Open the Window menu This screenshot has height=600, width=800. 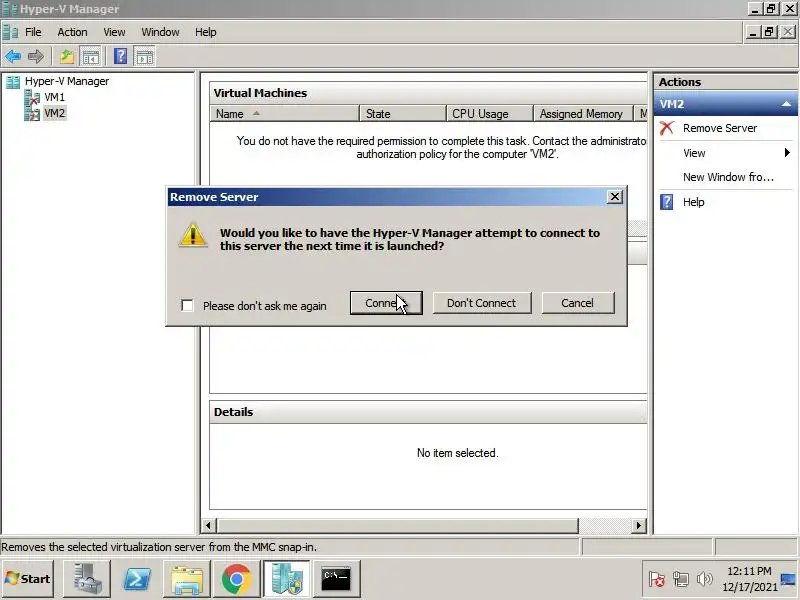click(160, 32)
